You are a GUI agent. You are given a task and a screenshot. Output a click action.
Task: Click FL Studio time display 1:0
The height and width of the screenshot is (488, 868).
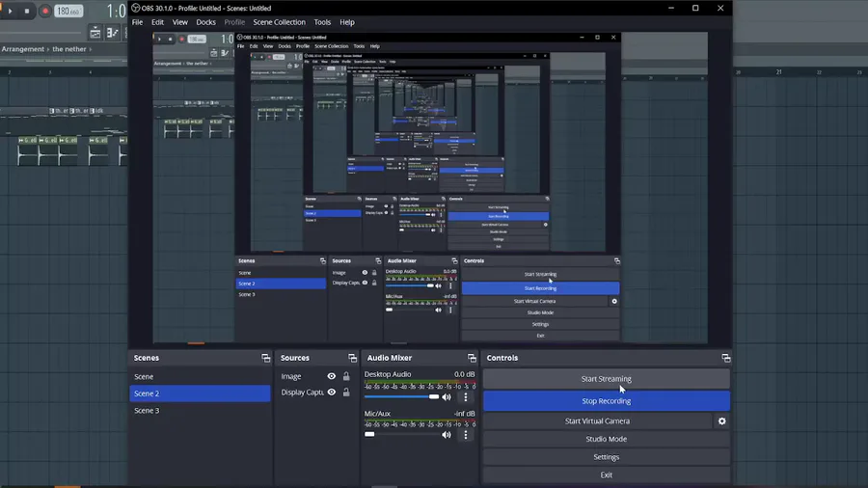[117, 11]
